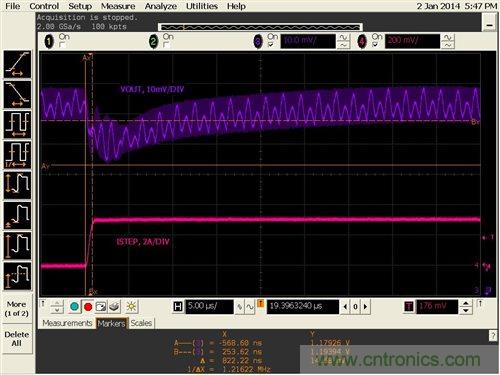The height and width of the screenshot is (375, 500).
Task: Adjust display intensity with the sun icon
Action: click(131, 306)
